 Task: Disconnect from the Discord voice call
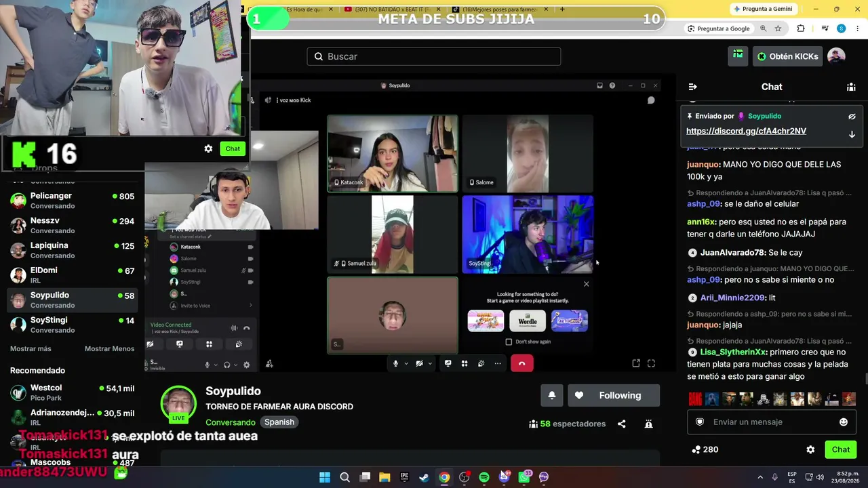[521, 363]
